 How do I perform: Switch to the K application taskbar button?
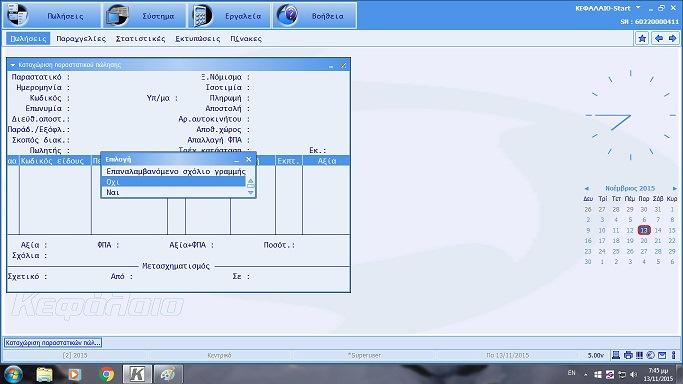point(137,374)
